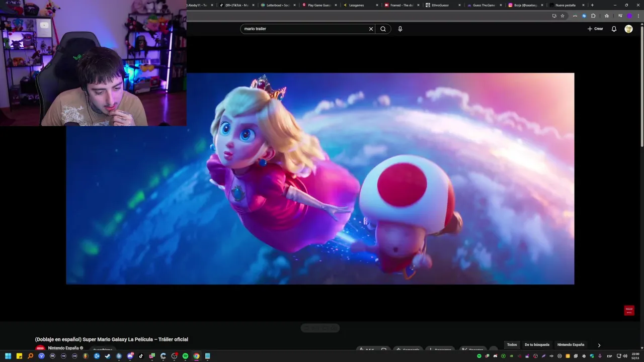The image size is (644, 362).
Task: Open the Windows Start menu
Action: click(8, 356)
